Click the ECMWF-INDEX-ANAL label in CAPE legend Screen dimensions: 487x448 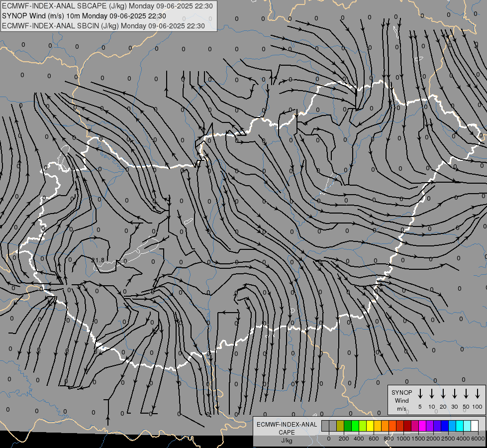[x=287, y=425]
